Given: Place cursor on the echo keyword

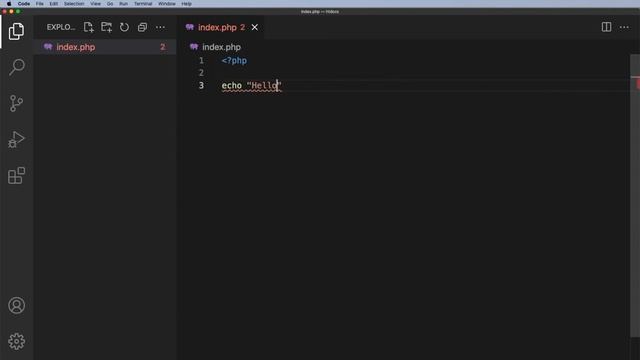Looking at the screenshot, I should [x=231, y=86].
